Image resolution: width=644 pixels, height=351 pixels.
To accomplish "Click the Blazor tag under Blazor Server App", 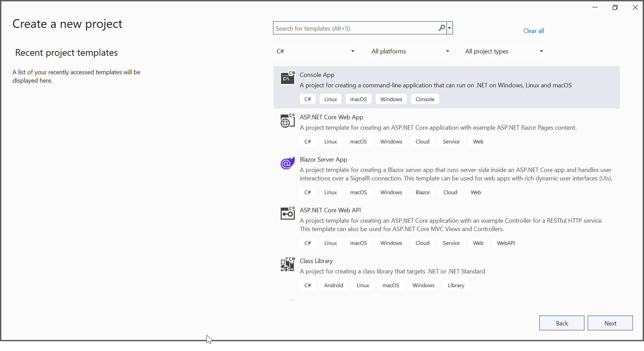I will click(x=423, y=192).
